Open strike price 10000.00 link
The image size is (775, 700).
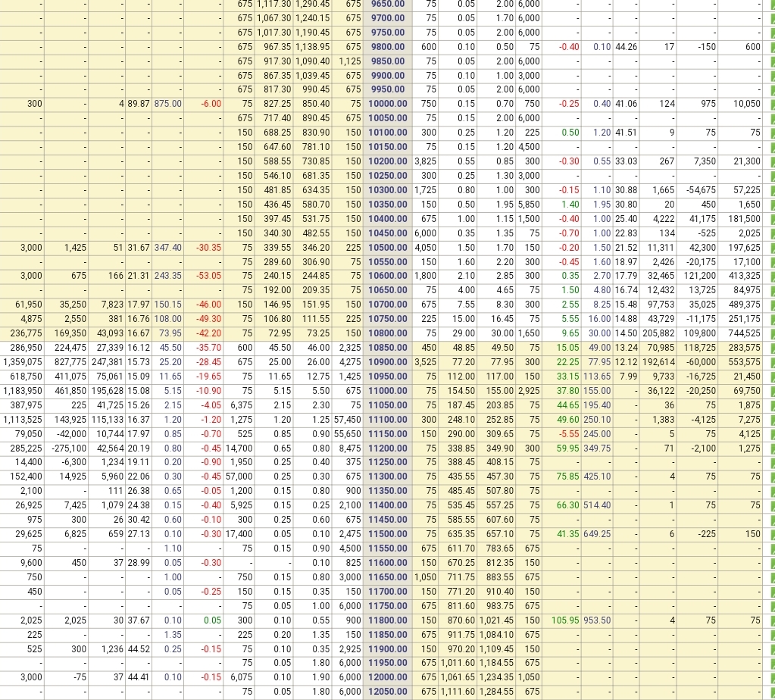pos(388,104)
